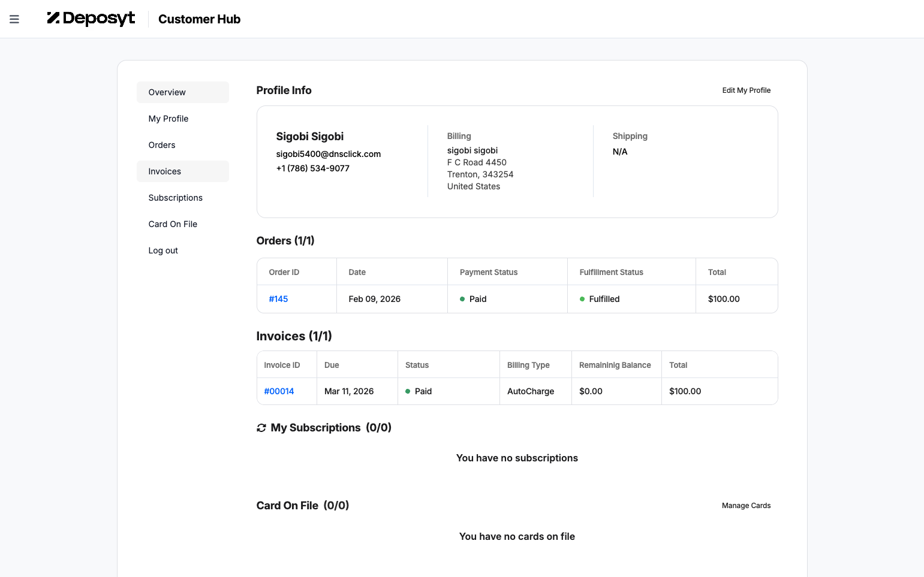Click the Card On File (0/0) heading

tap(303, 506)
